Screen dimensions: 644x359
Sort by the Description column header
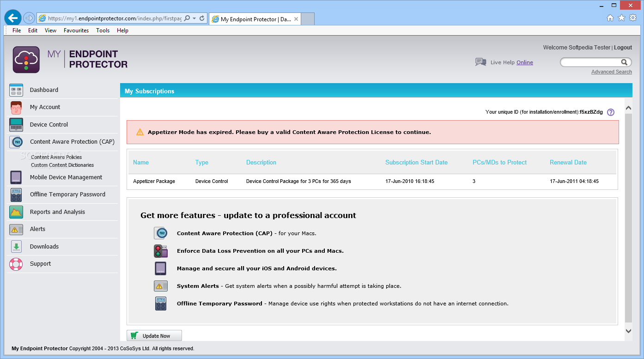pos(261,163)
